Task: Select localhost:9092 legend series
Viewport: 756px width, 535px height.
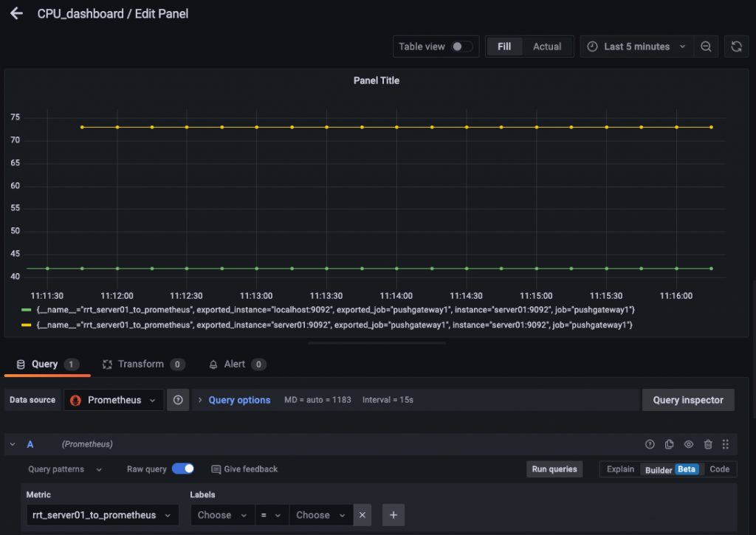Action: [336, 310]
